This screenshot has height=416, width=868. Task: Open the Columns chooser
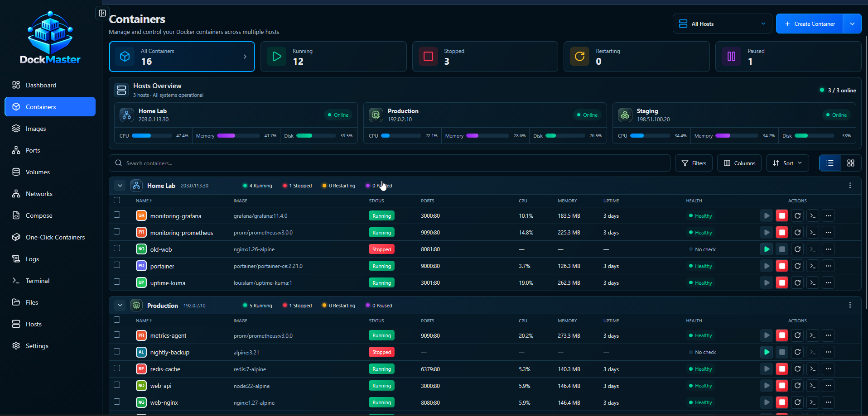coord(739,163)
